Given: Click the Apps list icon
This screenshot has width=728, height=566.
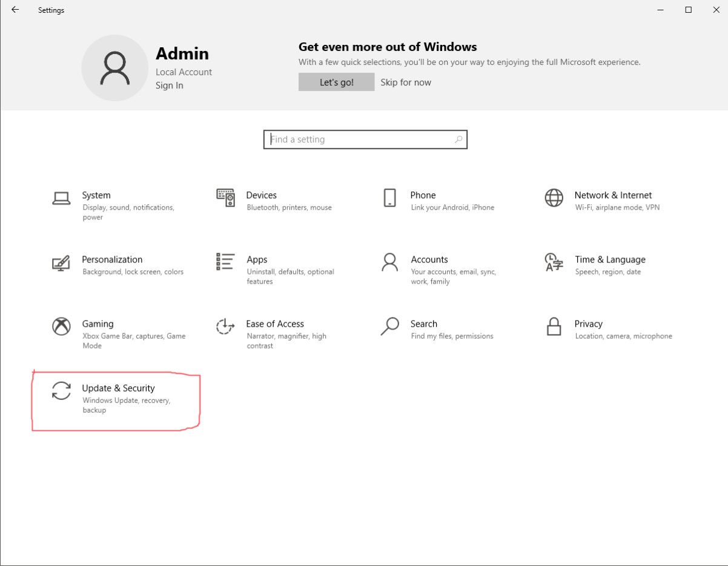Looking at the screenshot, I should (225, 262).
